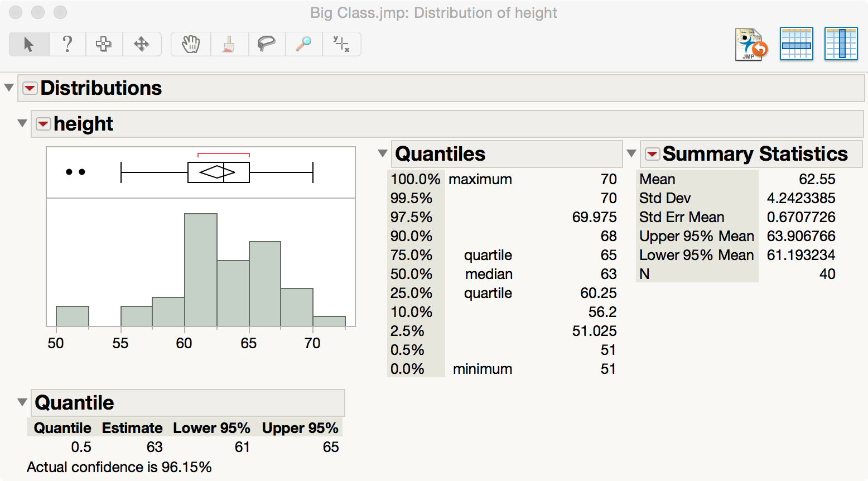Click the show data table icon

pyautogui.click(x=796, y=44)
